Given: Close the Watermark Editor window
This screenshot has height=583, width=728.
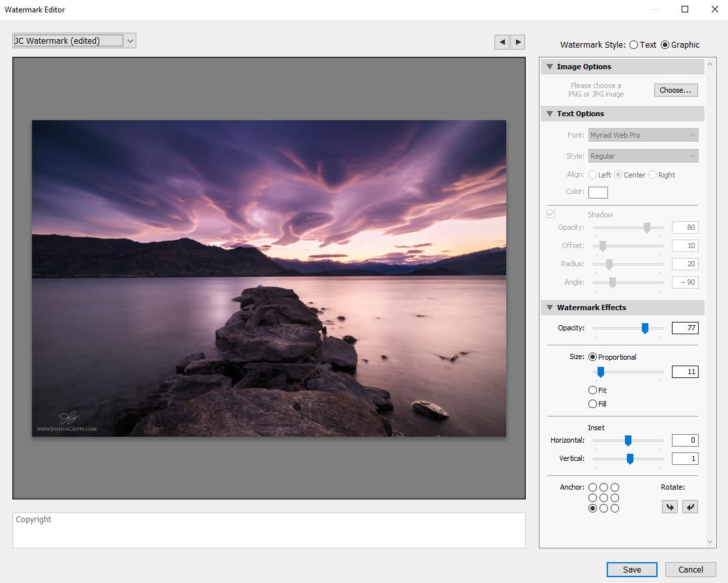Looking at the screenshot, I should pos(714,9).
